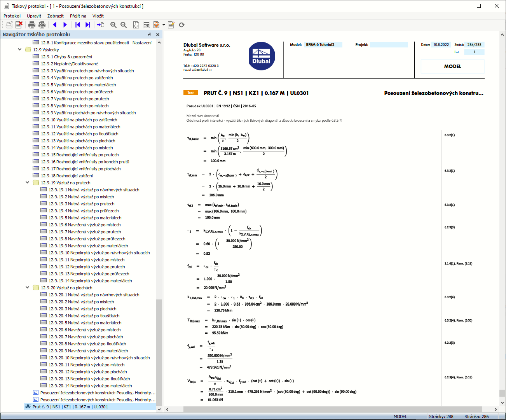This screenshot has height=420, width=506.
Task: Select 12.9.1 Chyby & upozornění
Action: coord(66,57)
